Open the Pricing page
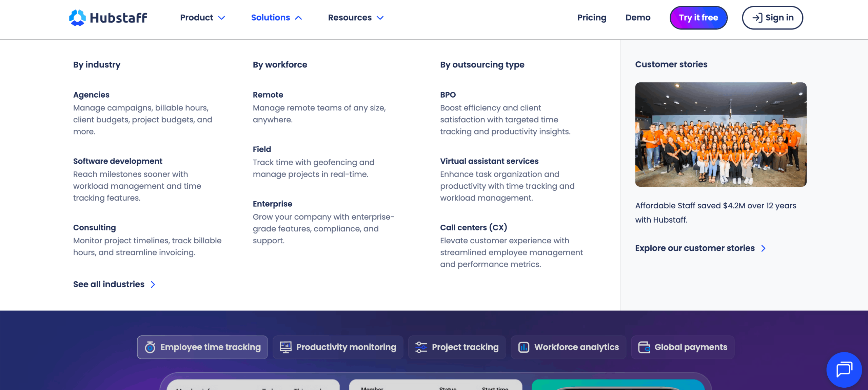 click(591, 18)
